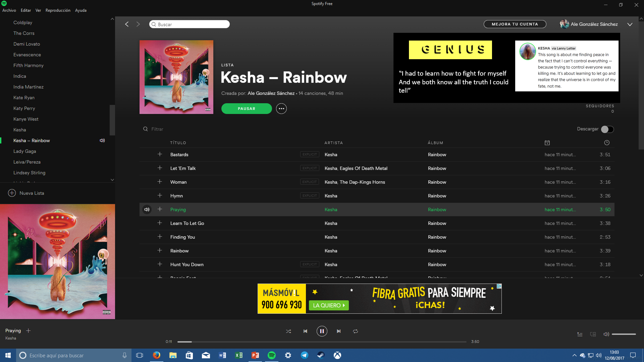
Task: Add Learn To Let Go with plus icon
Action: point(160,223)
